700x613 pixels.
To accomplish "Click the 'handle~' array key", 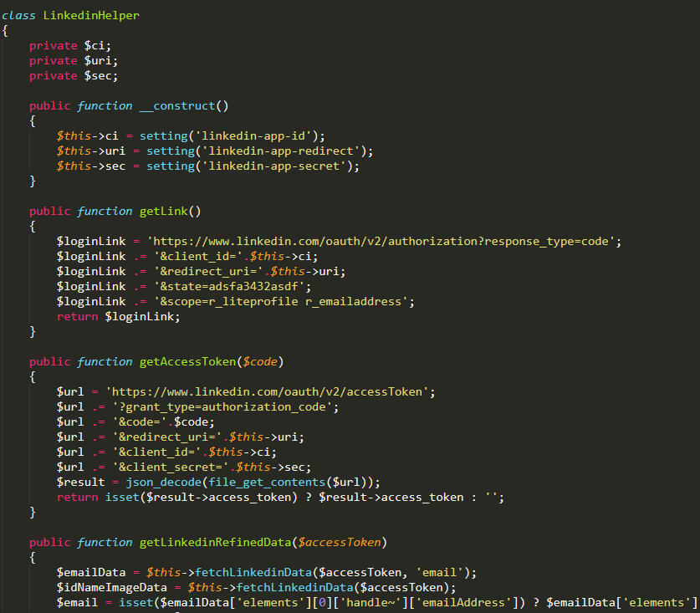I will pyautogui.click(x=374, y=603).
